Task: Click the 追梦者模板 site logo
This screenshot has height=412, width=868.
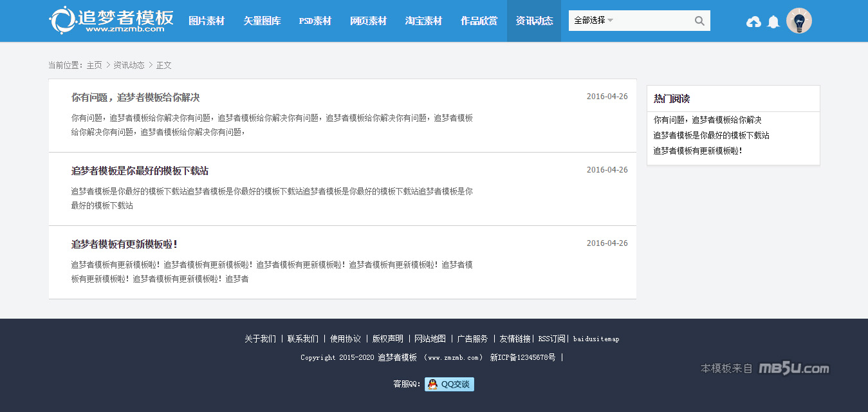Action: tap(111, 21)
